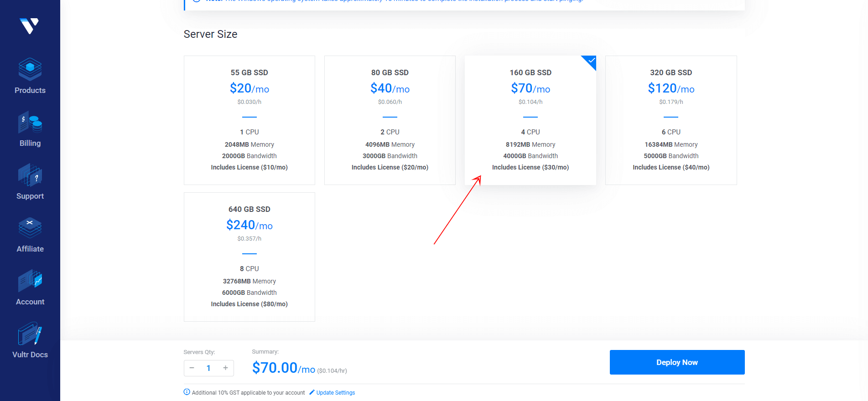The height and width of the screenshot is (401, 868).
Task: Open the Account sidebar icon
Action: (30, 281)
